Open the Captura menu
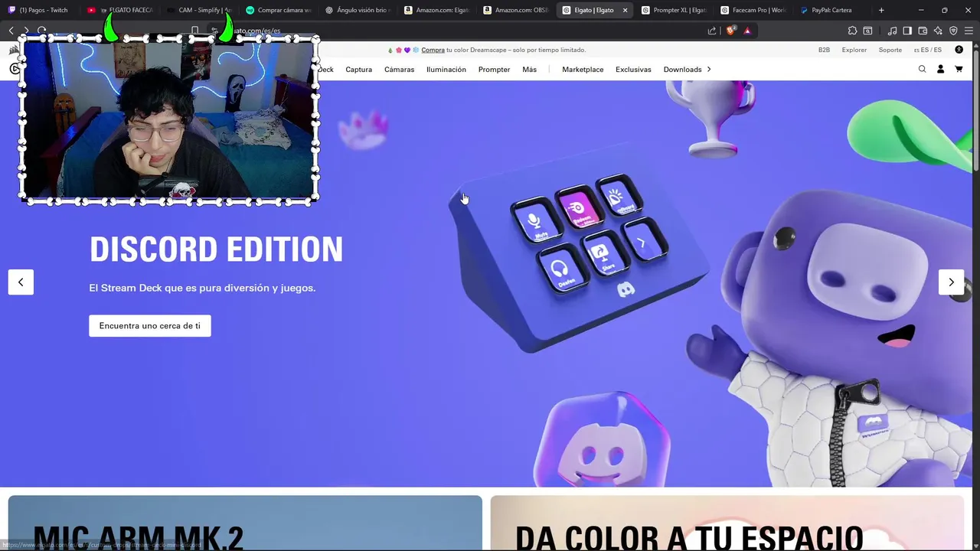 tap(358, 70)
